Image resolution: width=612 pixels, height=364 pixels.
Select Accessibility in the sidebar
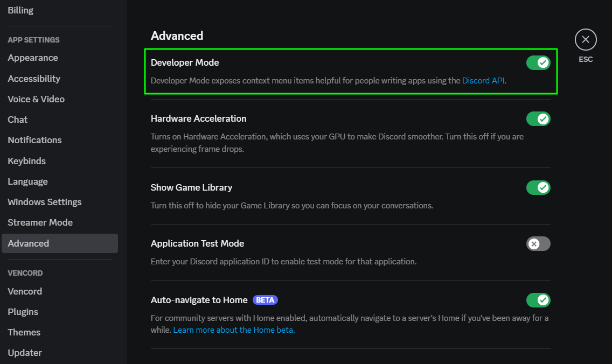point(34,79)
